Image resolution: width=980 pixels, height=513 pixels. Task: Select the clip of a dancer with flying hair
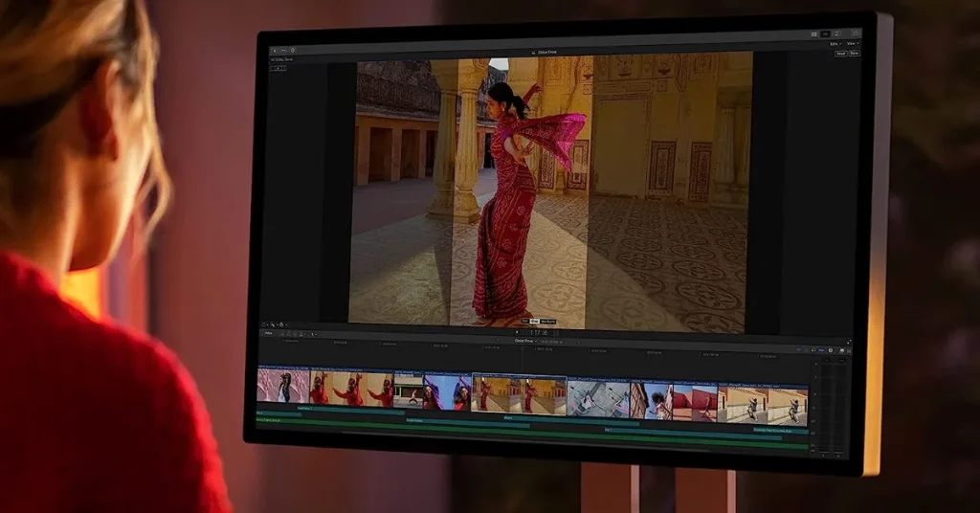(652, 400)
